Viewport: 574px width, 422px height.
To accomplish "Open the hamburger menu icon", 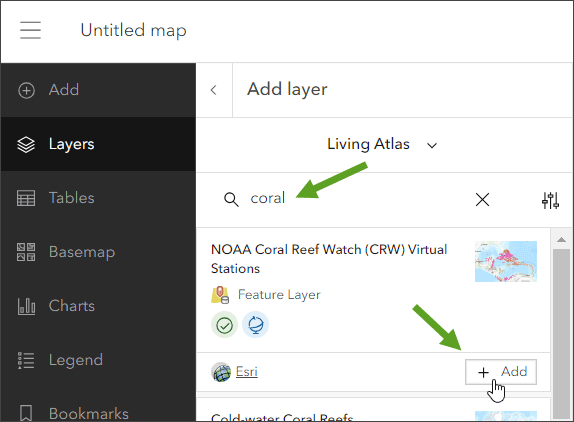I will pyautogui.click(x=30, y=30).
